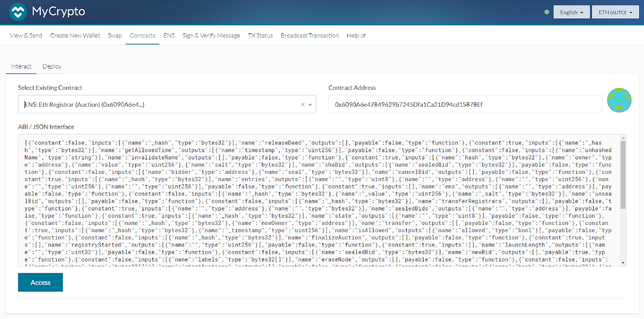Open Sign & Verify Message

point(211,35)
